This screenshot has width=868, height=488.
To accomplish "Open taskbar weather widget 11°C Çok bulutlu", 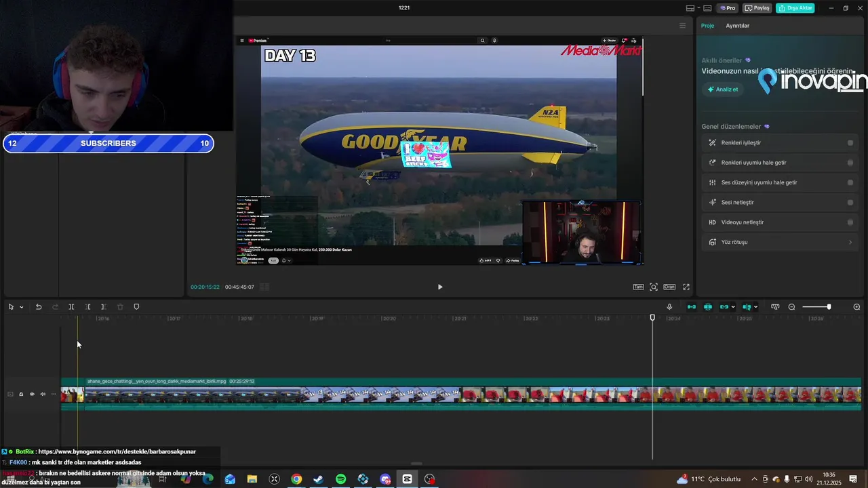I will (709, 479).
